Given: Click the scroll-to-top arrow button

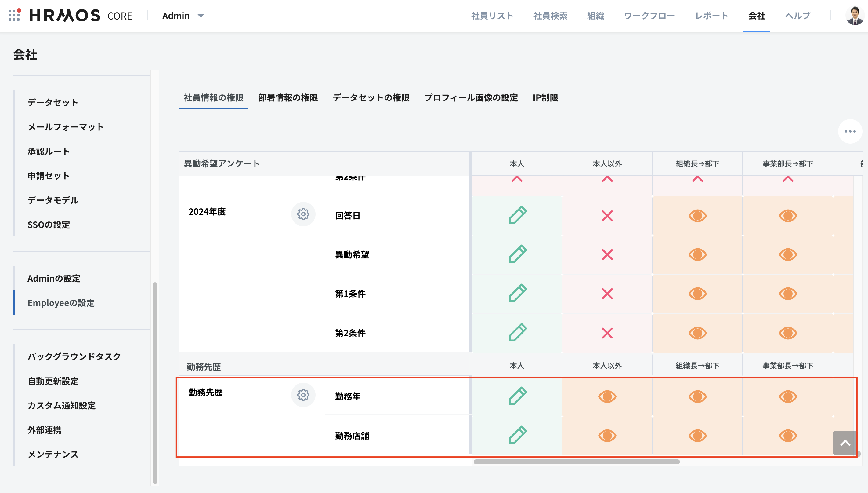Looking at the screenshot, I should (845, 443).
